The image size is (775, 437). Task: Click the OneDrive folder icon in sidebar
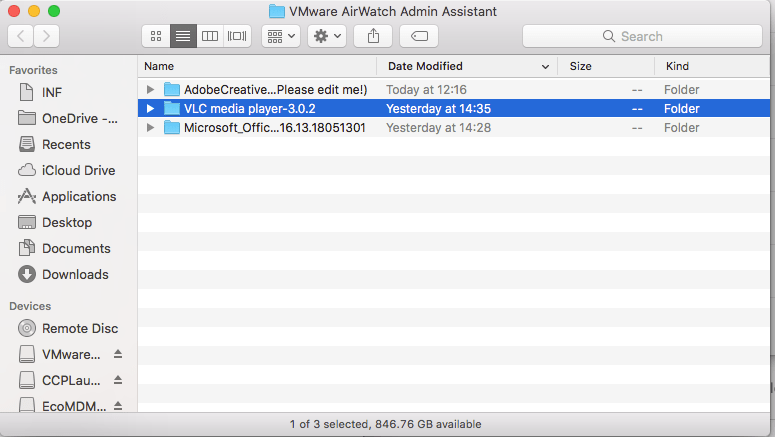click(x=27, y=118)
